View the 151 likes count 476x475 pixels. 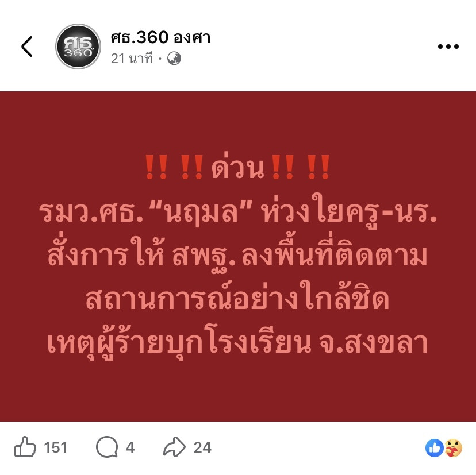tap(55, 447)
